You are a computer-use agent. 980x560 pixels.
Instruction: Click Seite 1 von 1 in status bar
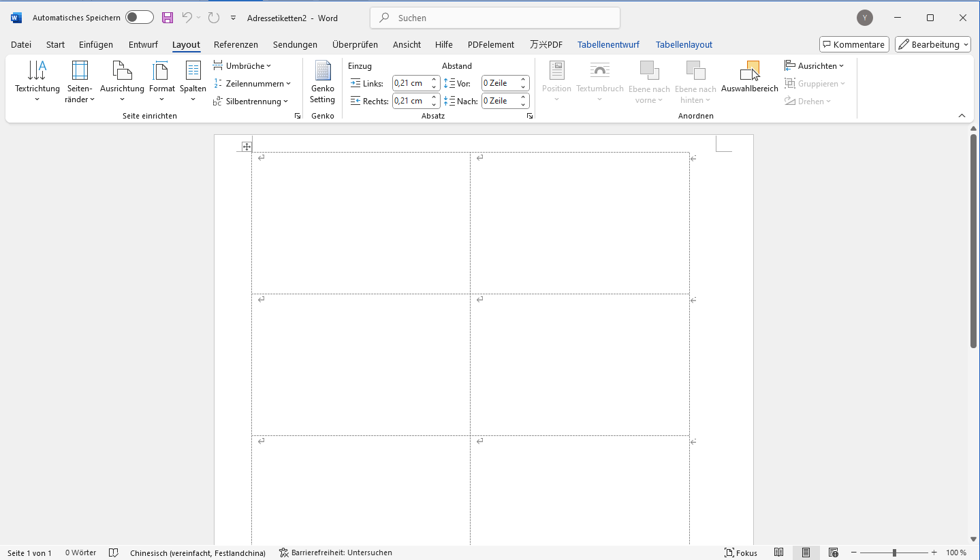[29, 553]
